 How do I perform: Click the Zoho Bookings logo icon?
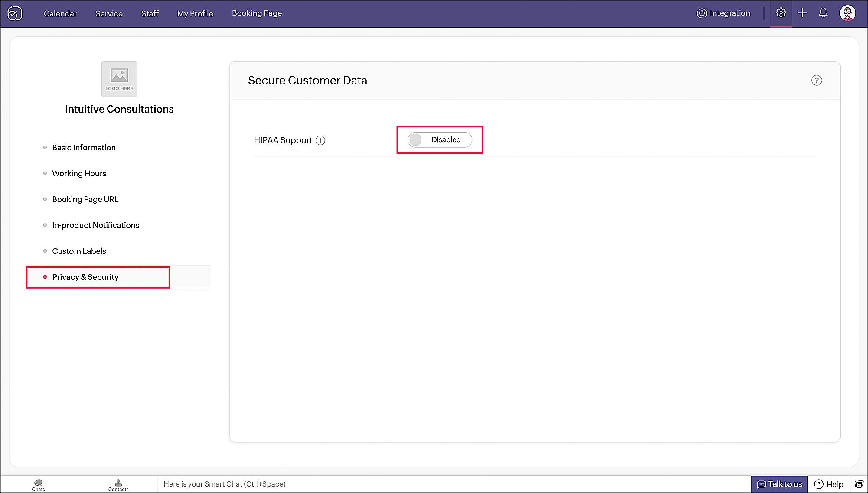[x=15, y=13]
